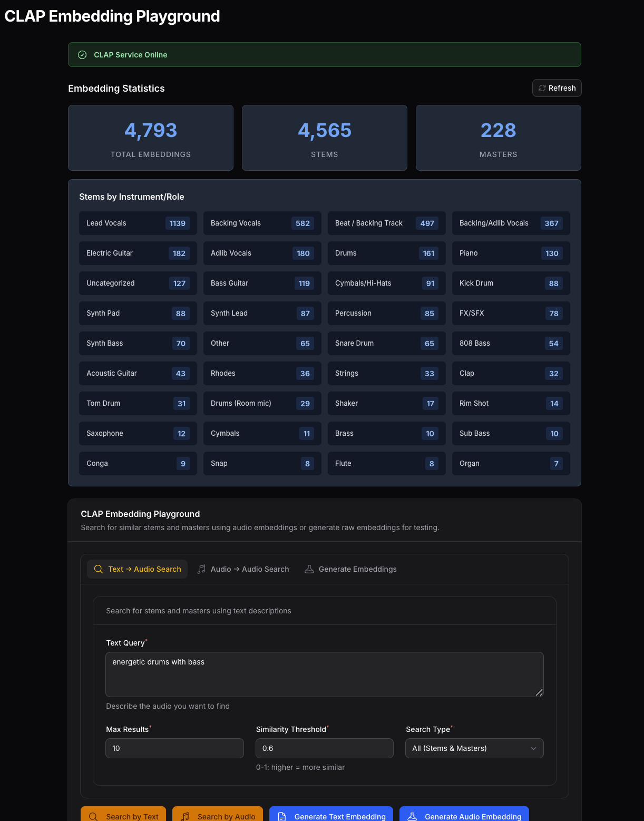Click the Search by Text button
644x821 pixels.
(x=123, y=816)
